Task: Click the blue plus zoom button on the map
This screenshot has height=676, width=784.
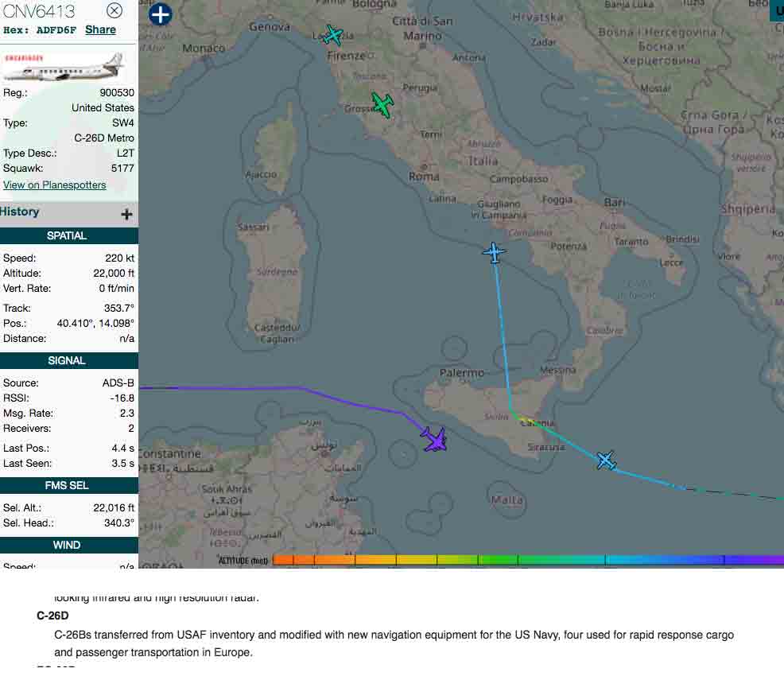Action: [x=161, y=14]
